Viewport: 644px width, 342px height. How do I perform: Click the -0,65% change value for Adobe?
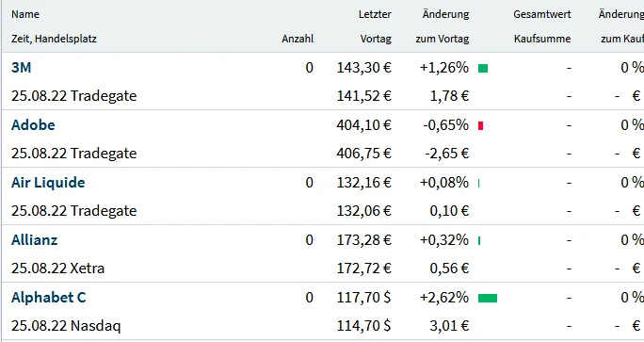pos(445,125)
